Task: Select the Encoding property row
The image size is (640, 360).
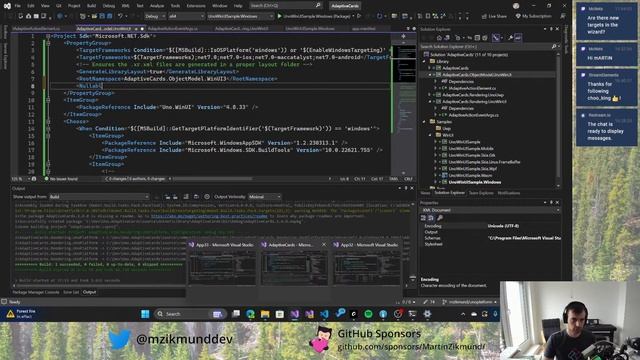Action: pos(491,226)
